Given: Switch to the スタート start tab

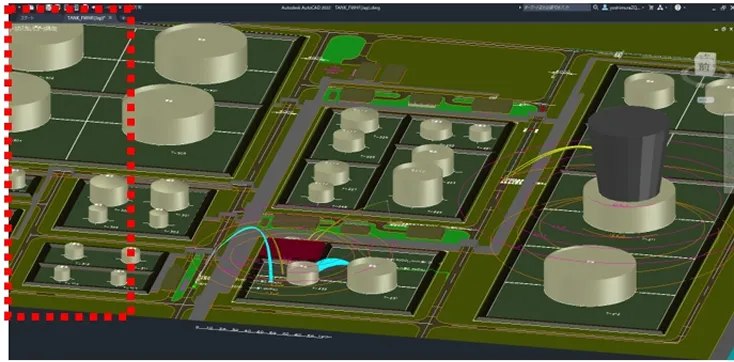Looking at the screenshot, I should [27, 18].
